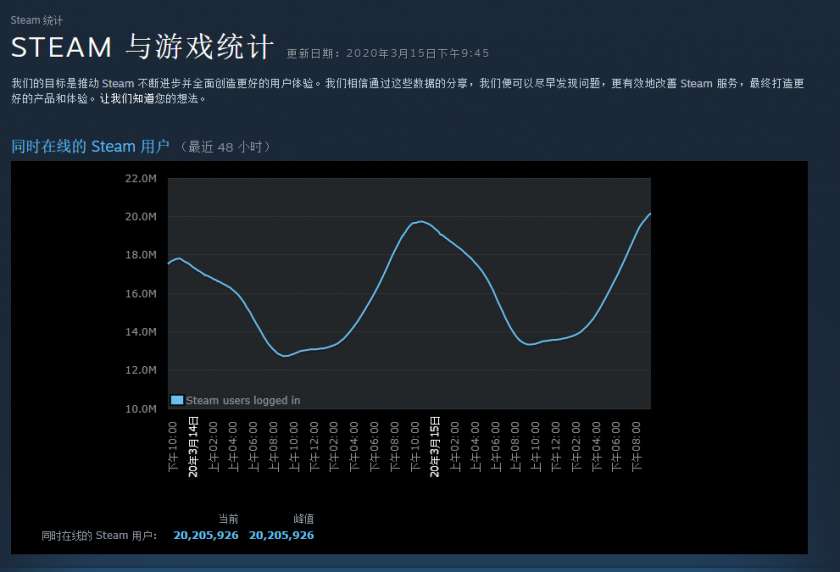Click the 20年3月14日 date marker on x-axis
The height and width of the screenshot is (572, 840).
[x=193, y=447]
